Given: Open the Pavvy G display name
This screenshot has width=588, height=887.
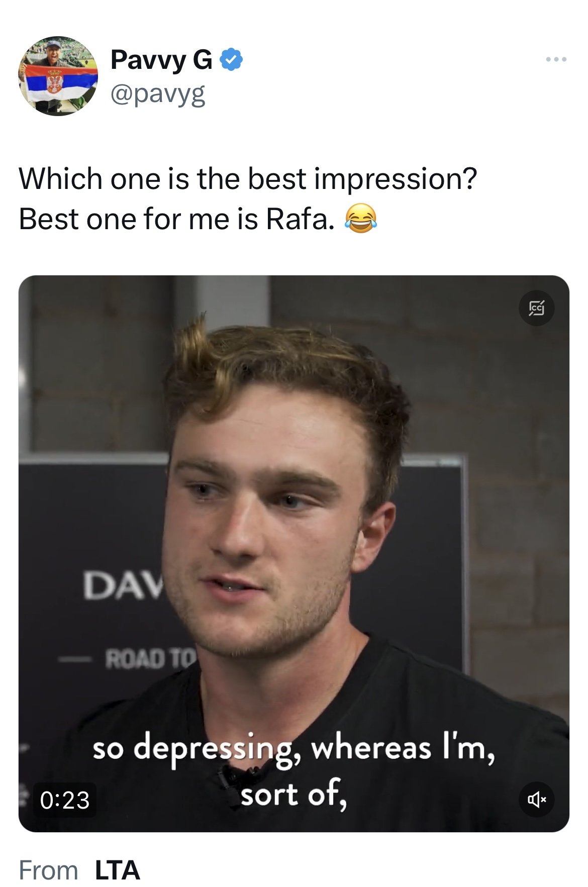Looking at the screenshot, I should pyautogui.click(x=161, y=60).
